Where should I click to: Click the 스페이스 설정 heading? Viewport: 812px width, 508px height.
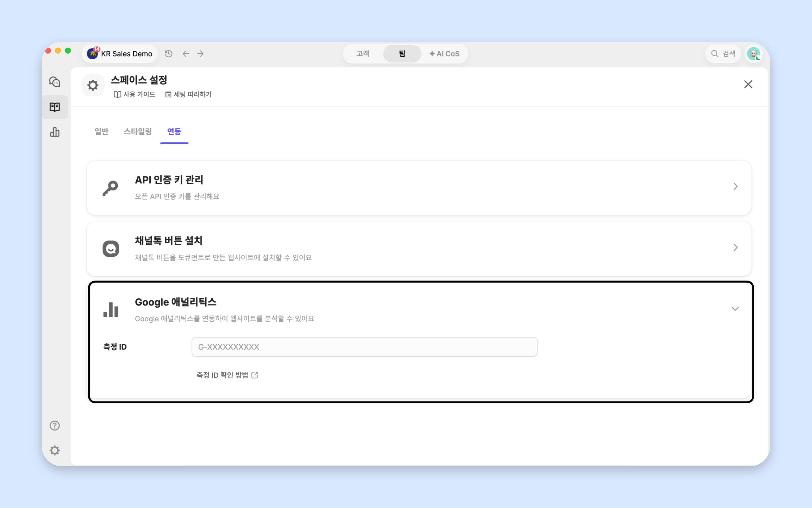[x=139, y=80]
